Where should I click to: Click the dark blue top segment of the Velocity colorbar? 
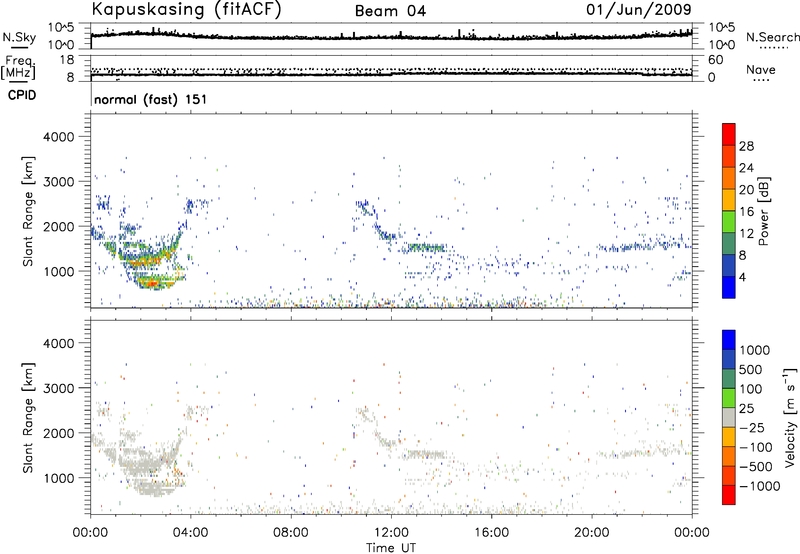[729, 340]
